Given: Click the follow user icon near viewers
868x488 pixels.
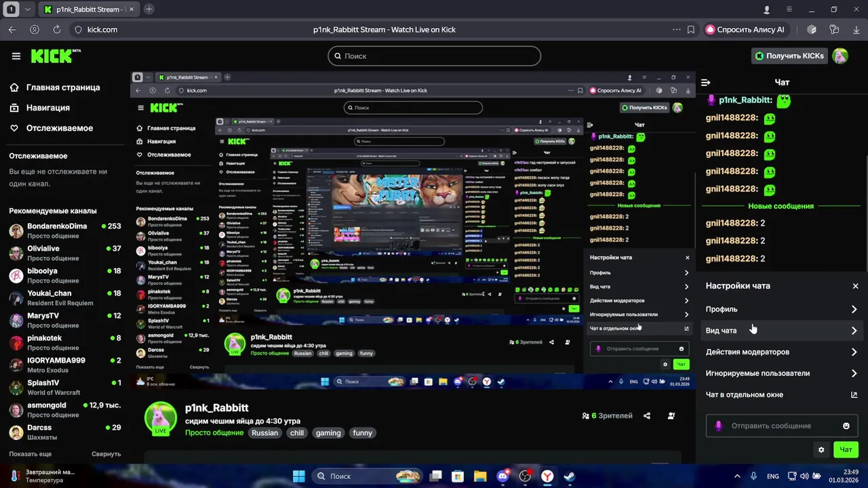Looking at the screenshot, I should pyautogui.click(x=671, y=416).
